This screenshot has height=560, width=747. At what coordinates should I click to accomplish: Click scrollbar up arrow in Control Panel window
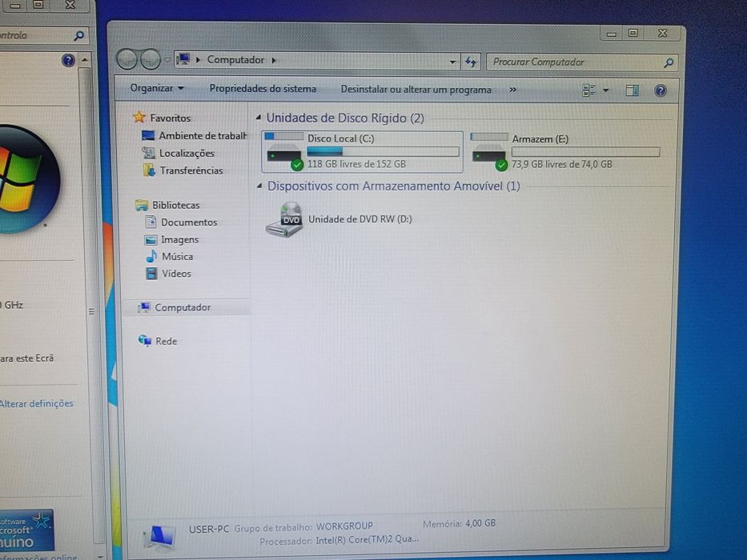[x=85, y=60]
